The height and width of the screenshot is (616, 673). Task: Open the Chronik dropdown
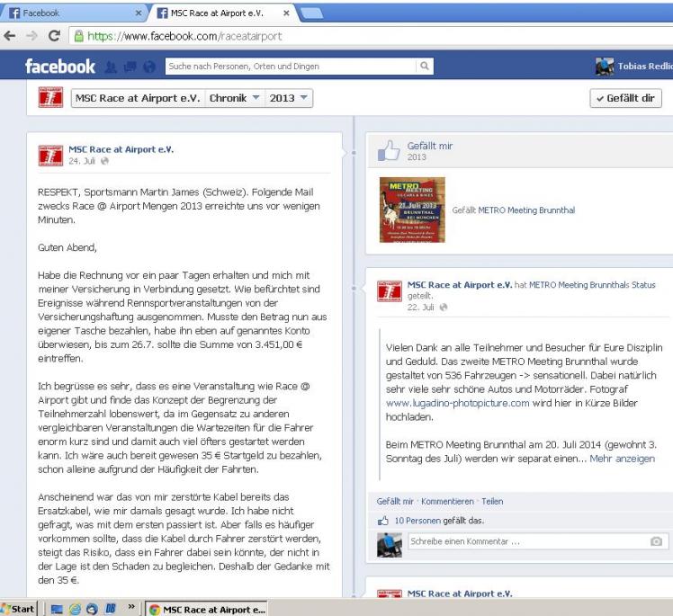(234, 97)
